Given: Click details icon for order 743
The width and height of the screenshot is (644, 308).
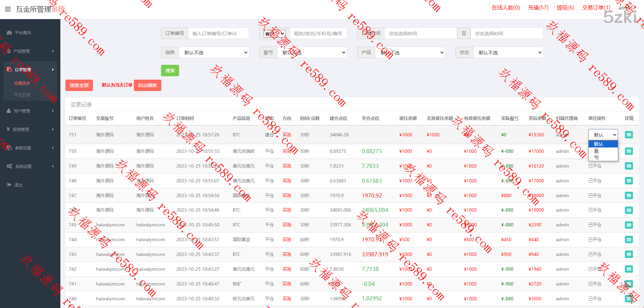Looking at the screenshot, I should [x=629, y=254].
